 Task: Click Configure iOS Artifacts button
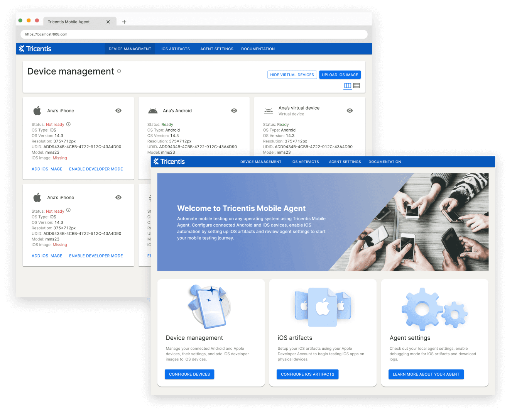307,374
